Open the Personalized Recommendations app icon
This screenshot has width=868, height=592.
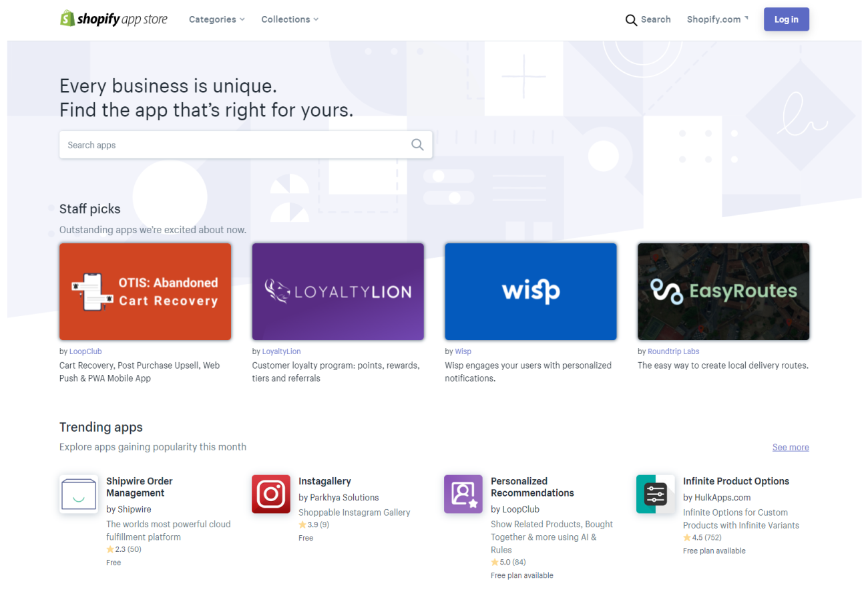pos(463,494)
